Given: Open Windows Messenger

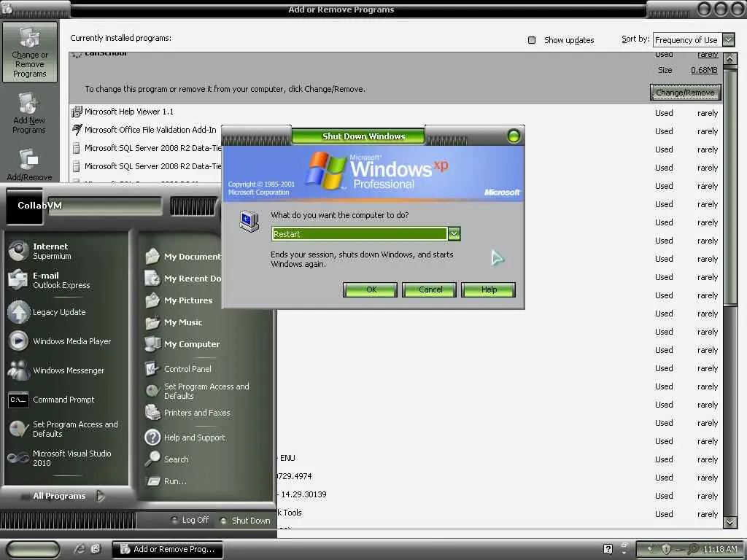Looking at the screenshot, I should [x=65, y=370].
